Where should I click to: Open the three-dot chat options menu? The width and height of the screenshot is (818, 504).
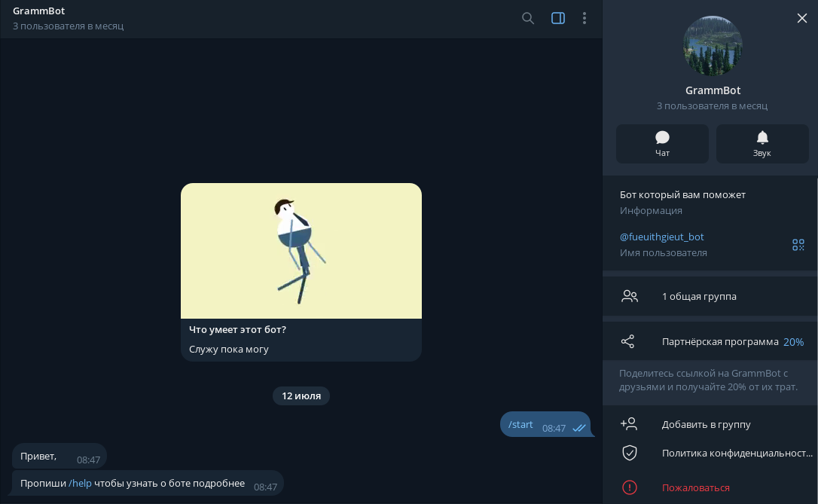(x=585, y=18)
